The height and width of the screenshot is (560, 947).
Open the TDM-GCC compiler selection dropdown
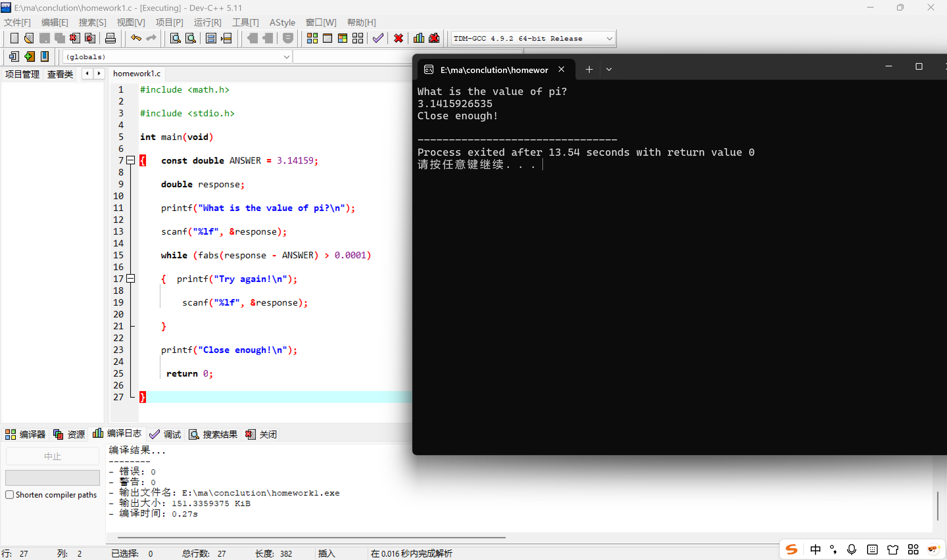coord(609,38)
